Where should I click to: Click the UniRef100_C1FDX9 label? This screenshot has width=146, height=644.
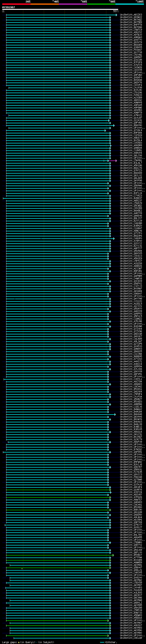pos(131,135)
